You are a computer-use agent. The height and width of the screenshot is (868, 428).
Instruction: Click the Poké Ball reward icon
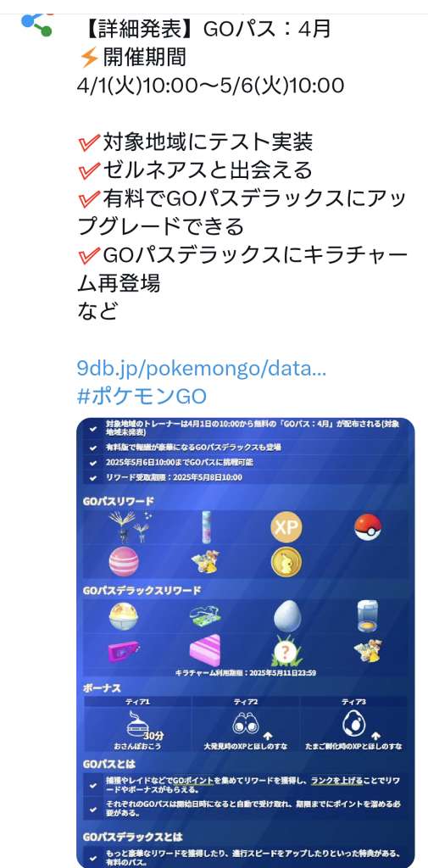point(368,528)
